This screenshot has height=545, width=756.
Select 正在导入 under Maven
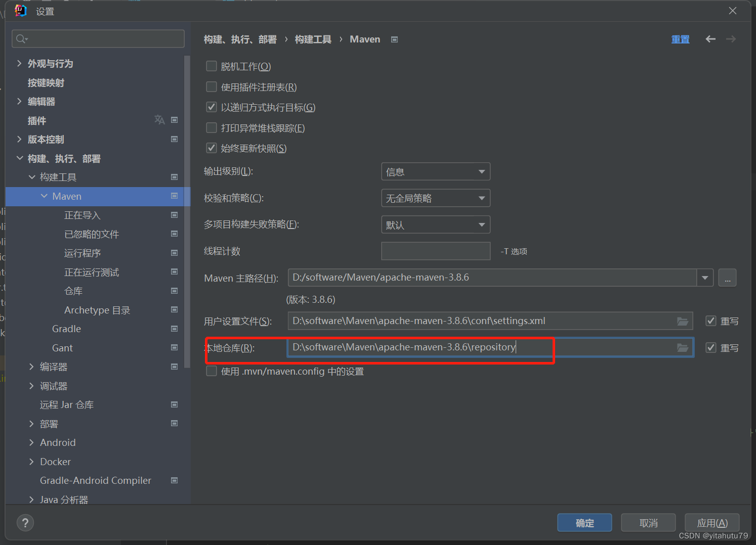(82, 215)
